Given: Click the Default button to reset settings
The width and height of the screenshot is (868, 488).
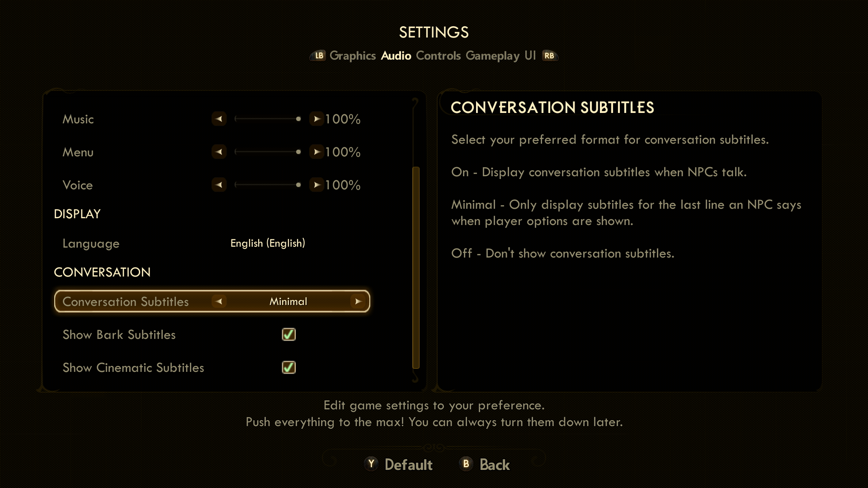Looking at the screenshot, I should point(408,465).
